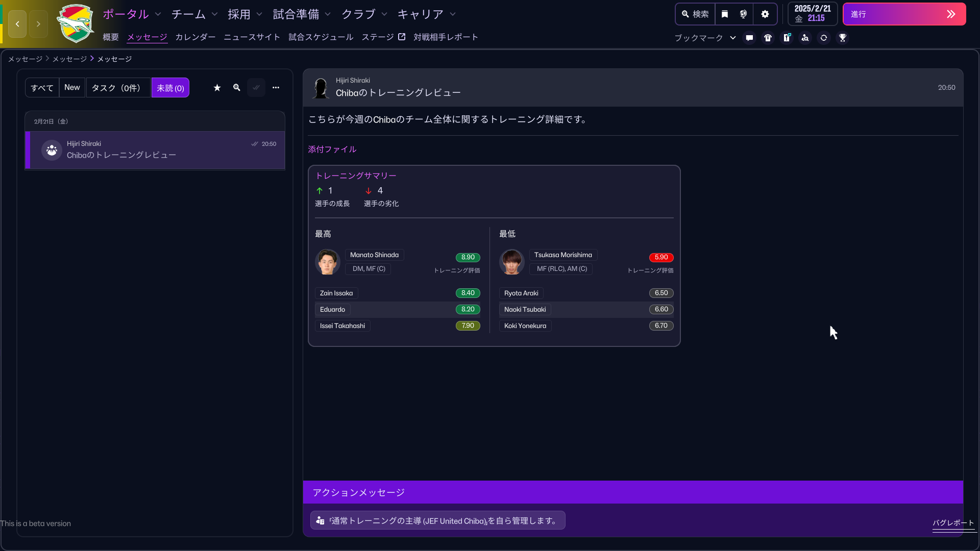Open the settings gear icon
Viewport: 980px width, 551px height.
click(x=765, y=14)
